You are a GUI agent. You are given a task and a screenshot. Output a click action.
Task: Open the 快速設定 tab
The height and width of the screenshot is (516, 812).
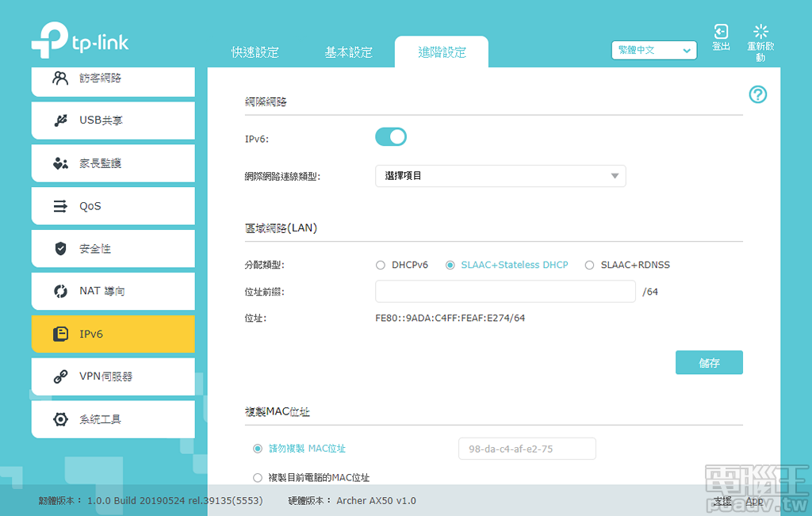point(256,51)
